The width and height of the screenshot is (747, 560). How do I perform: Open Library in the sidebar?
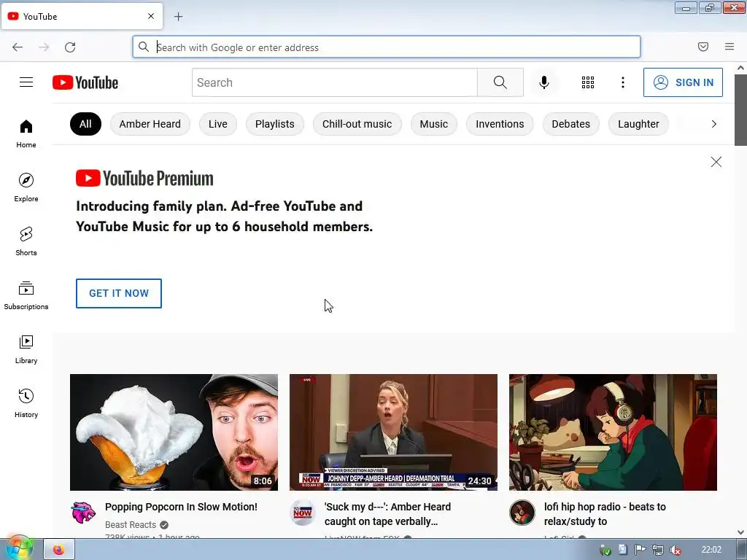point(26,349)
